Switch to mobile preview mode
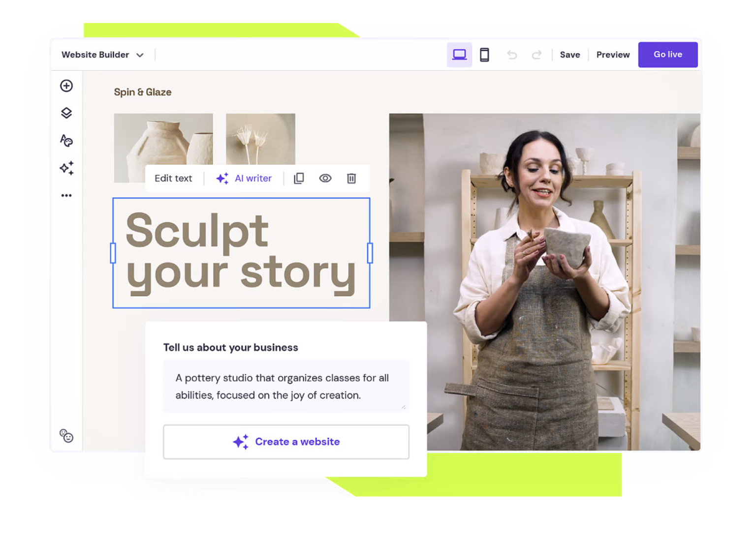Screen dimensions: 756x542 click(x=484, y=55)
